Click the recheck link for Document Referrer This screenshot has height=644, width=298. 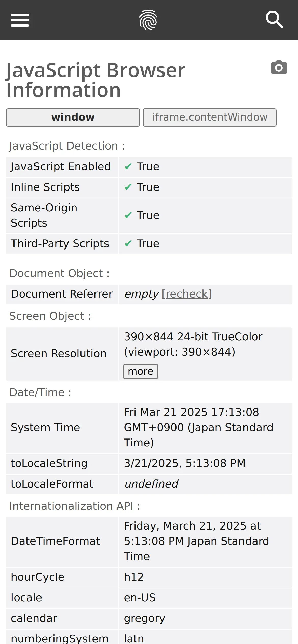click(187, 294)
